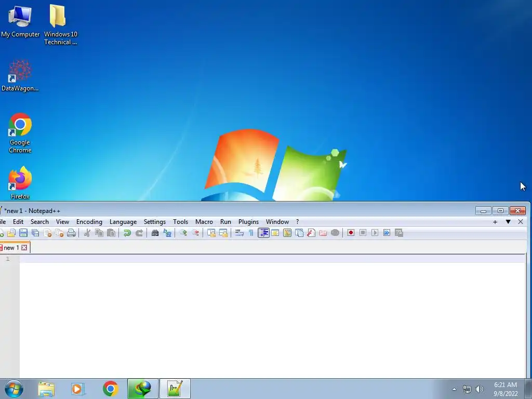The width and height of the screenshot is (532, 399).
Task: Click the Close All toolbar icon
Action: click(59, 233)
